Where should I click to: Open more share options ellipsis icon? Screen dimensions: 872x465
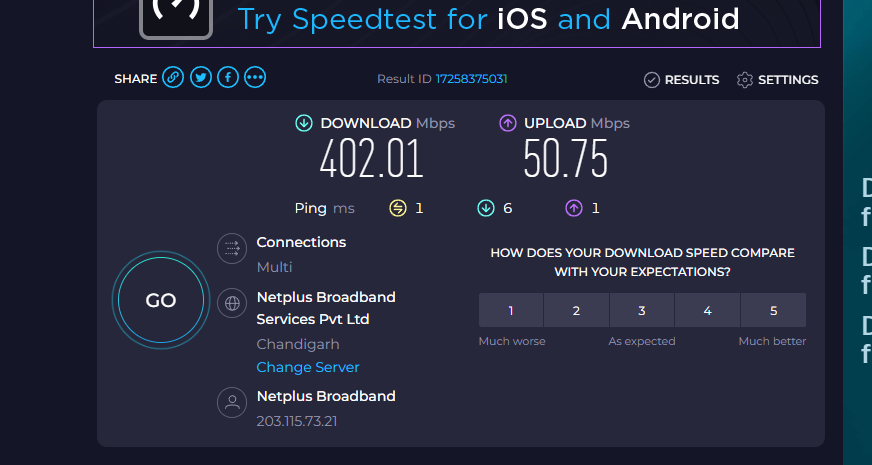point(255,77)
